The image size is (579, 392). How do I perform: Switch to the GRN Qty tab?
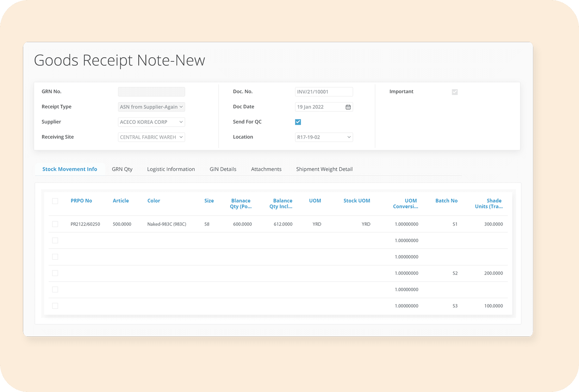pos(122,169)
